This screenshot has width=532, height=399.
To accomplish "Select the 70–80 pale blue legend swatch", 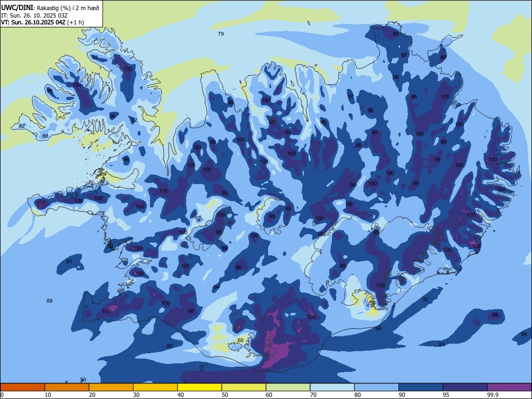I will pos(332,387).
